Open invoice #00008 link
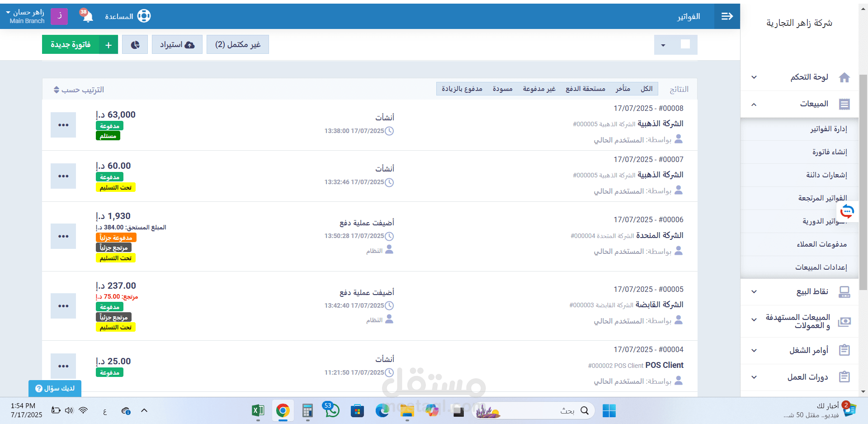The height and width of the screenshot is (424, 868). [x=648, y=108]
